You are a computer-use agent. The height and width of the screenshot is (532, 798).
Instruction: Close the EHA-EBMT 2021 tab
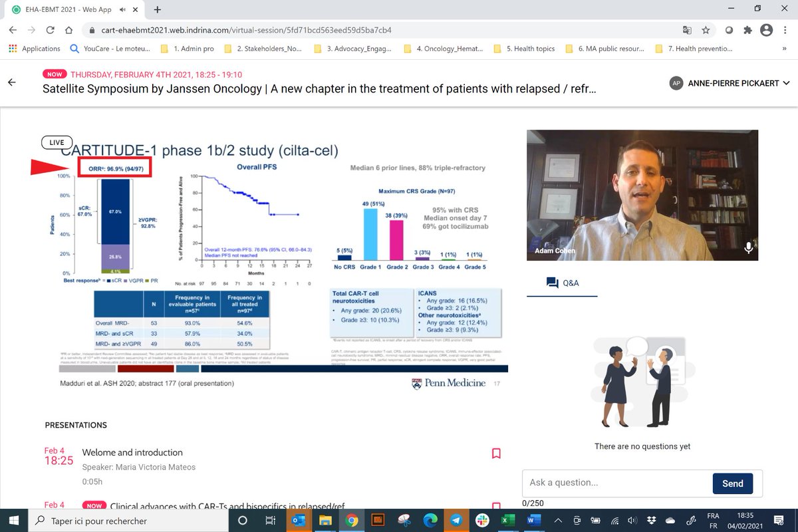[x=135, y=9]
